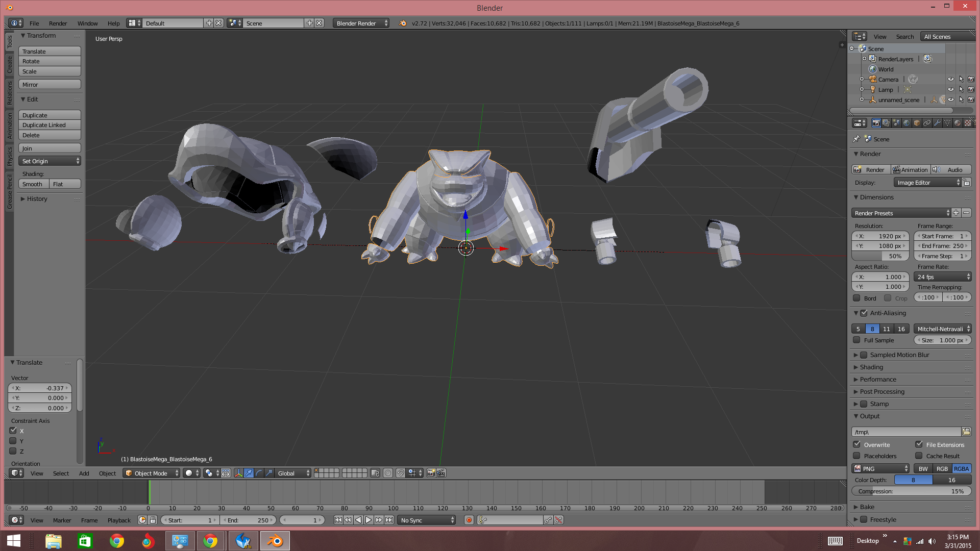Screen dimensions: 980x551
Task: Expand the Performance panel
Action: [877, 379]
